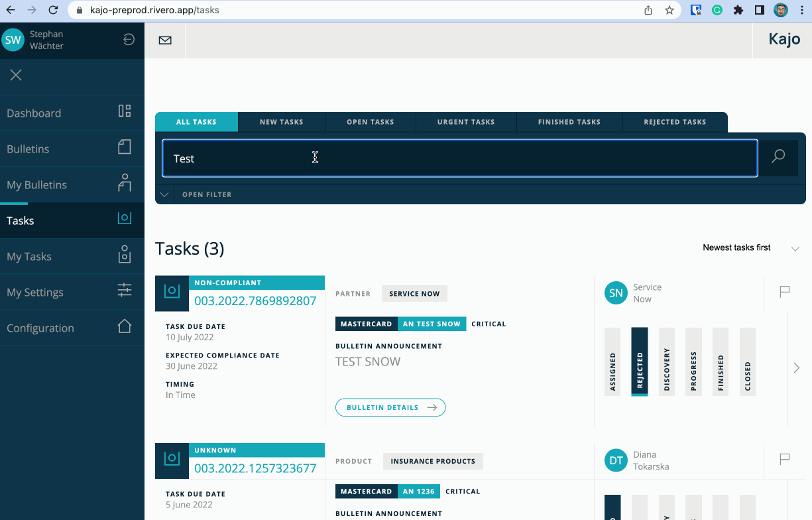The image size is (812, 520).
Task: Click the browser reload button
Action: pos(54,10)
